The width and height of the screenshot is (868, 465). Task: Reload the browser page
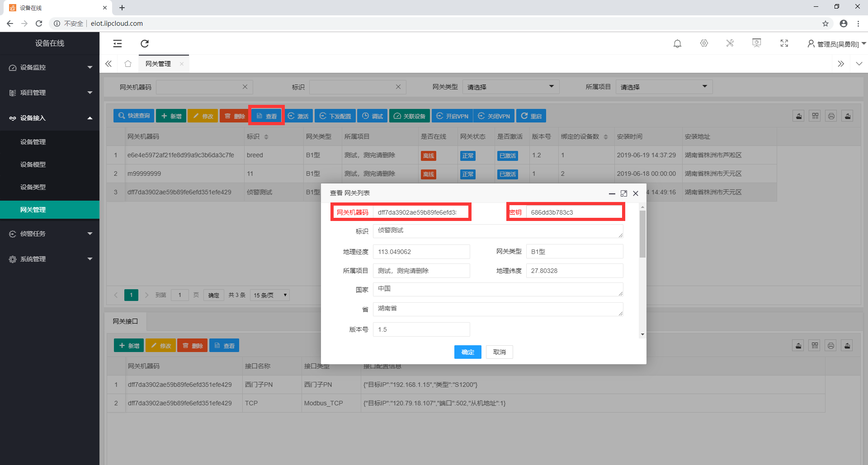click(39, 23)
